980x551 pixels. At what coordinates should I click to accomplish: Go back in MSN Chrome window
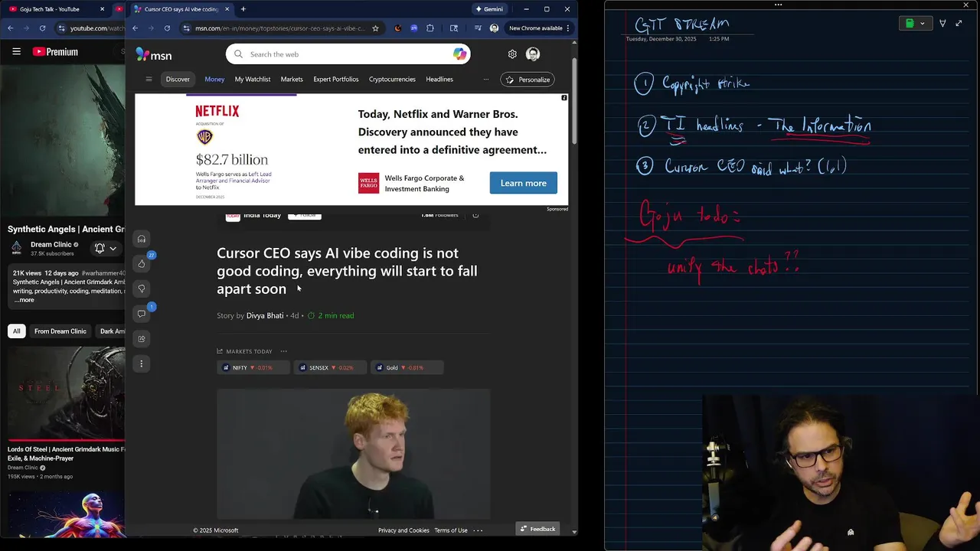pos(135,28)
